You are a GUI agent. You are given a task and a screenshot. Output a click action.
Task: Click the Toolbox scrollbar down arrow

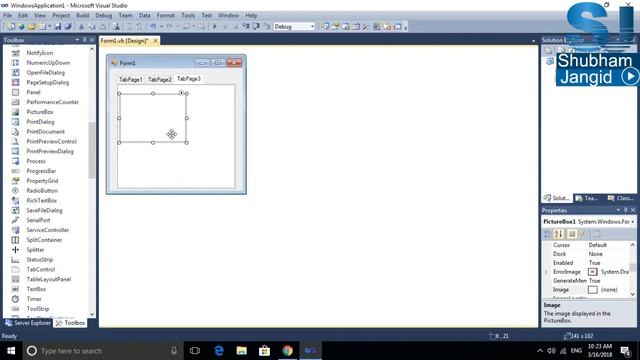click(92, 314)
